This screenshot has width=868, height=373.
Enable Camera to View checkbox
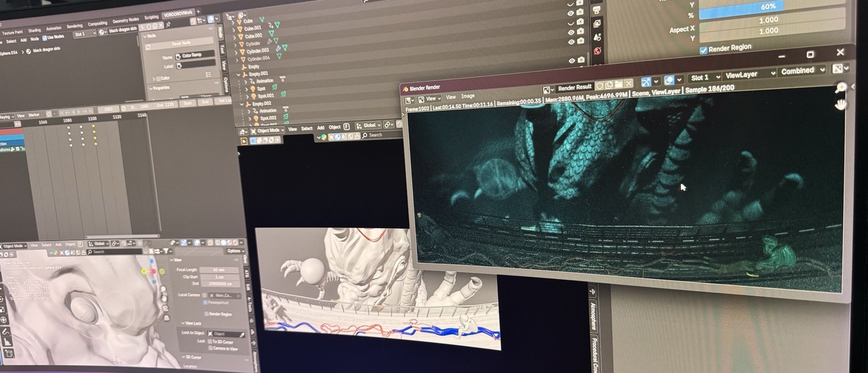(209, 348)
